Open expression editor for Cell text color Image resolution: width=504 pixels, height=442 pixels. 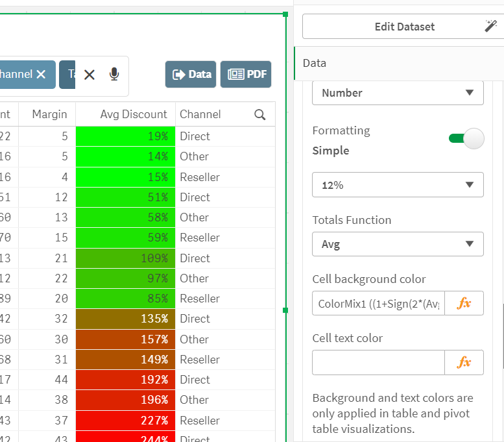tap(464, 363)
